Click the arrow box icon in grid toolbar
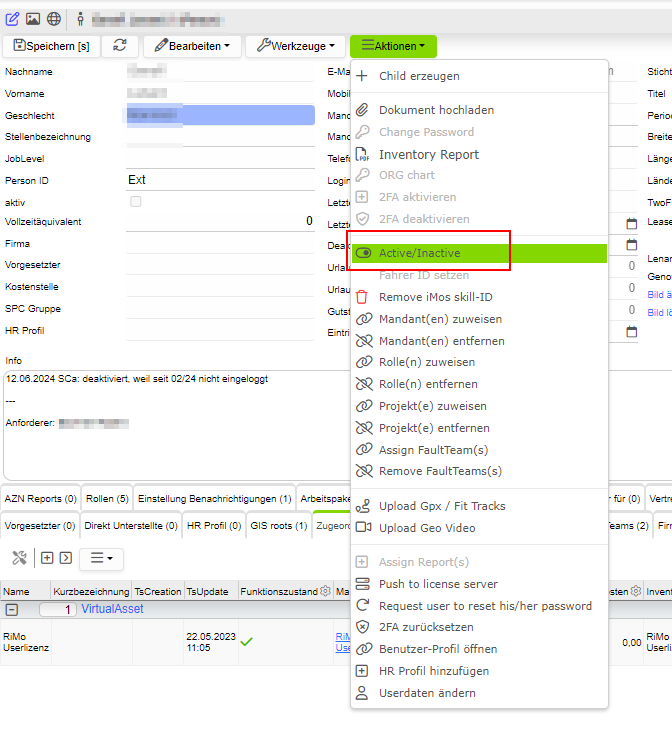This screenshot has height=737, width=672. (x=66, y=558)
